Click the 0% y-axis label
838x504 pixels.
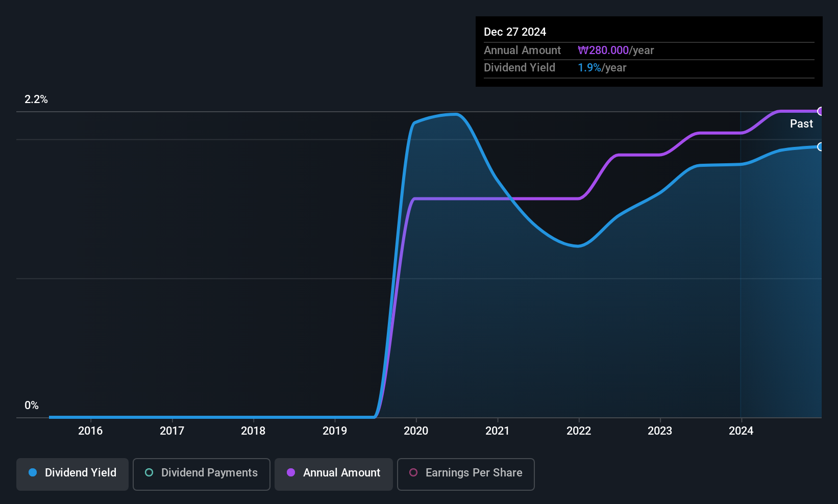[32, 406]
